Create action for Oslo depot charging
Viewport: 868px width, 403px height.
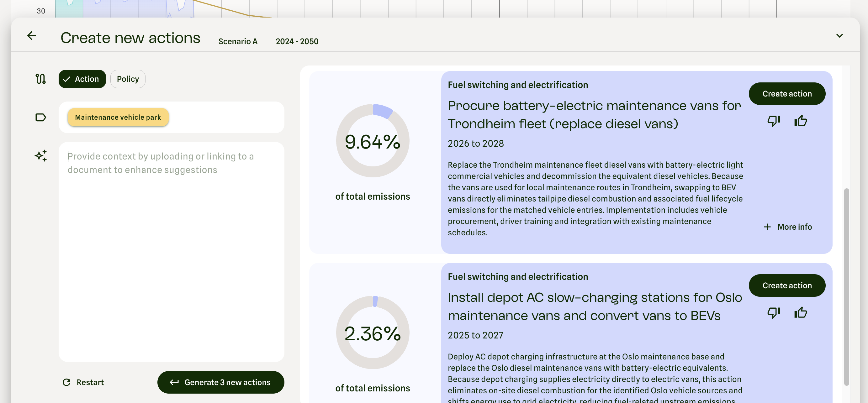point(787,285)
